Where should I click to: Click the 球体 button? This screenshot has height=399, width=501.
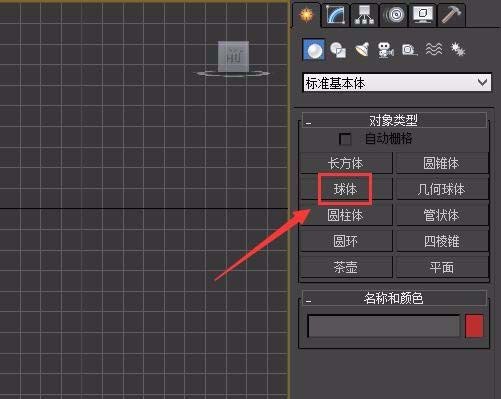(x=346, y=189)
